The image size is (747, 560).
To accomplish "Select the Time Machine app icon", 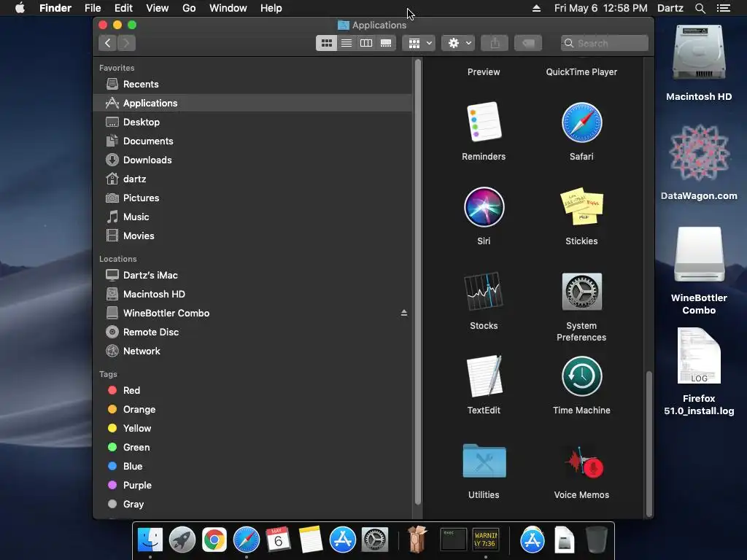I will coord(581,376).
